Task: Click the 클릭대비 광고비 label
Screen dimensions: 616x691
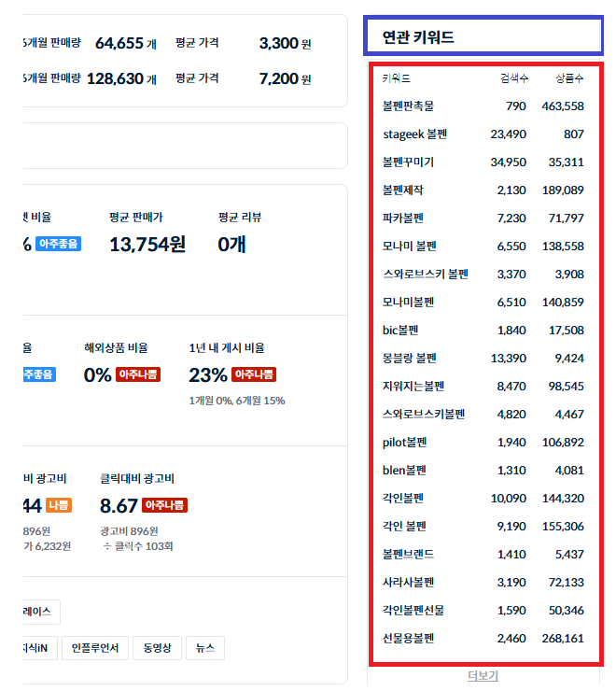Action: pos(137,479)
